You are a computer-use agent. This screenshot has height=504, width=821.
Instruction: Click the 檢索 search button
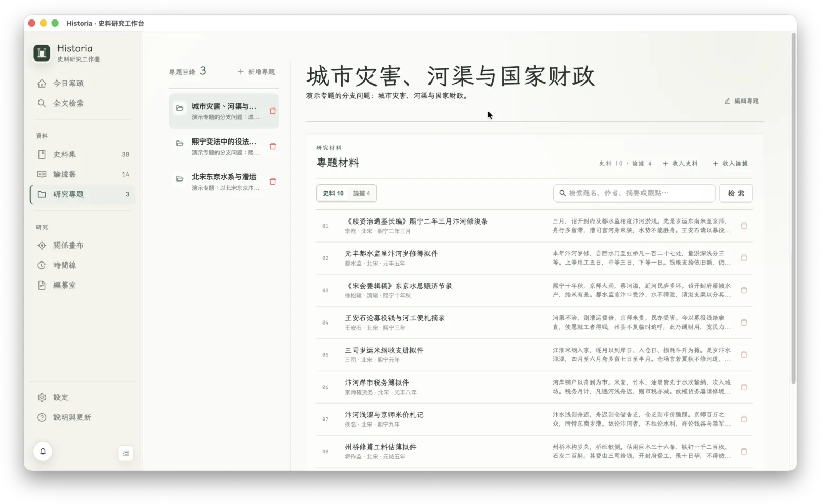(736, 193)
